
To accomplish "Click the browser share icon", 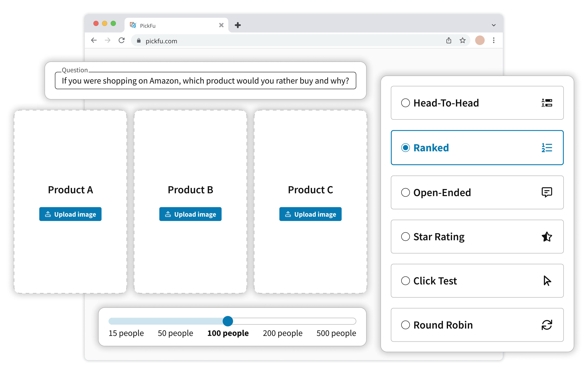I will [x=449, y=40].
